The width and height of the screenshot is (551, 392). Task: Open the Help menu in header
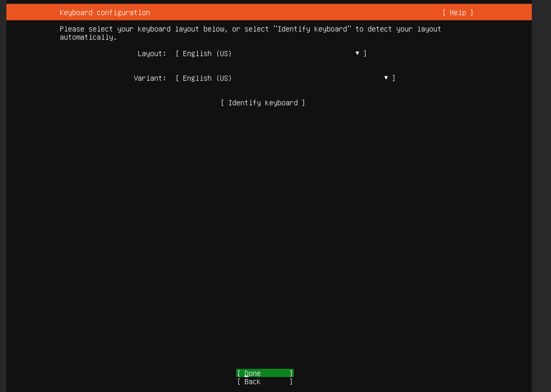(x=458, y=13)
